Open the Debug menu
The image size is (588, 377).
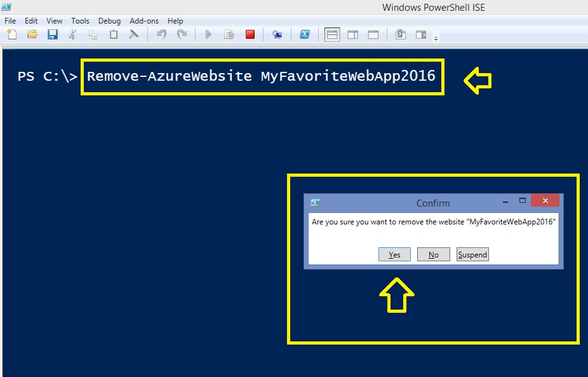click(109, 21)
